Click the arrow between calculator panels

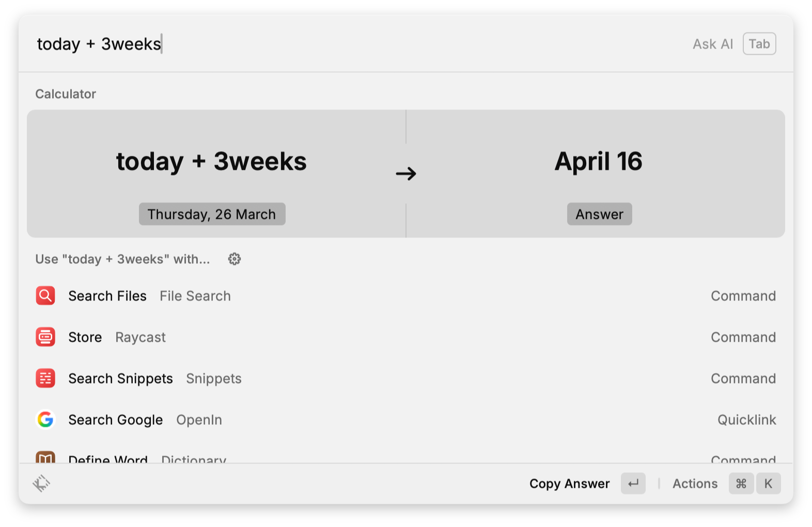(x=406, y=173)
